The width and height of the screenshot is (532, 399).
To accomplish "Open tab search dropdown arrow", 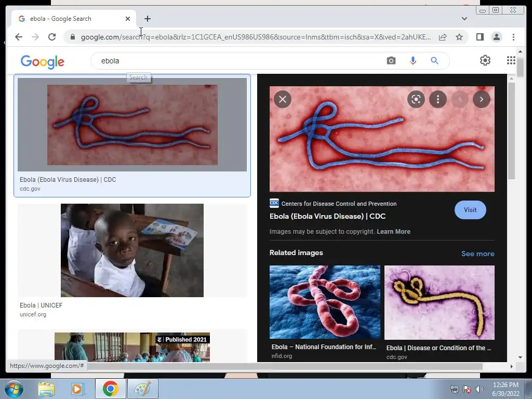I will (464, 19).
